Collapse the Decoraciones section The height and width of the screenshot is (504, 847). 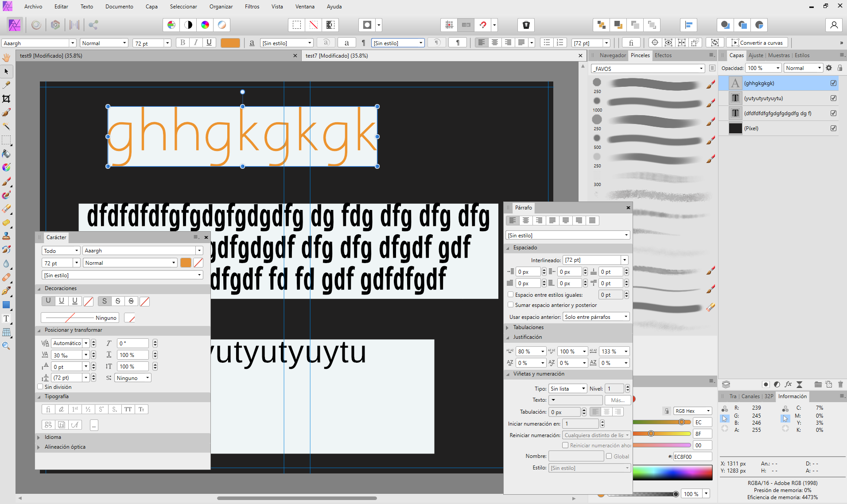[x=39, y=288]
